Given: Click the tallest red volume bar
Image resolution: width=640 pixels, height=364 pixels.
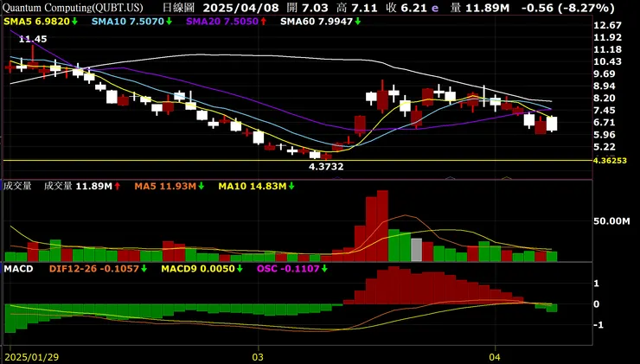Looking at the screenshot, I should (x=382, y=226).
